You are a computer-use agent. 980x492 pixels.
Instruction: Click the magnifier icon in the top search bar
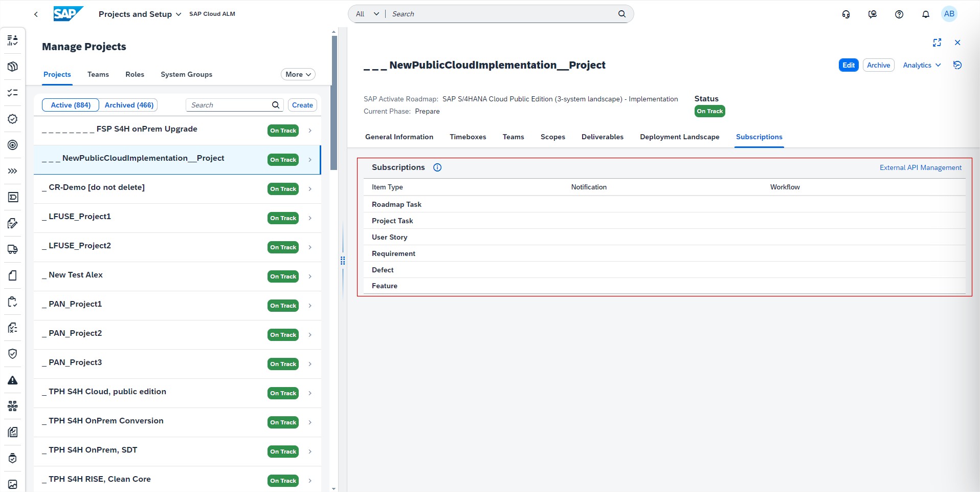coord(621,14)
